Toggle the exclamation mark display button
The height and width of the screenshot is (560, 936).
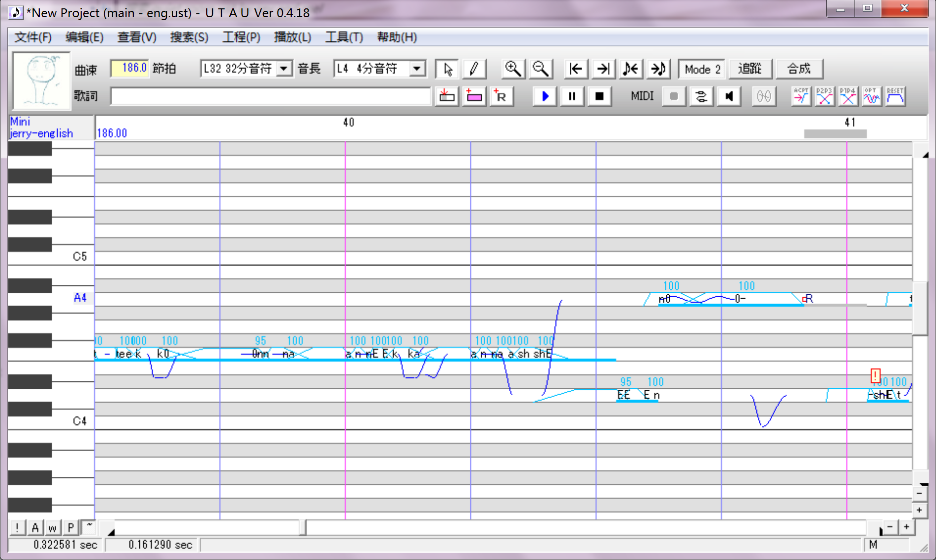(x=17, y=528)
